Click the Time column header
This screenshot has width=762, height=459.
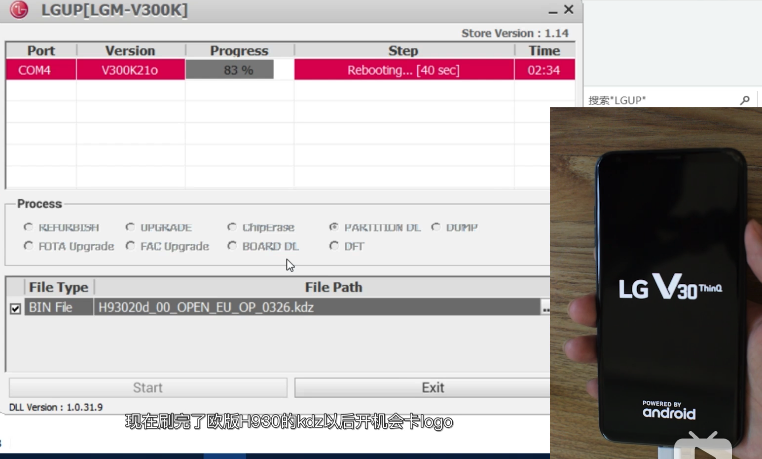click(544, 51)
